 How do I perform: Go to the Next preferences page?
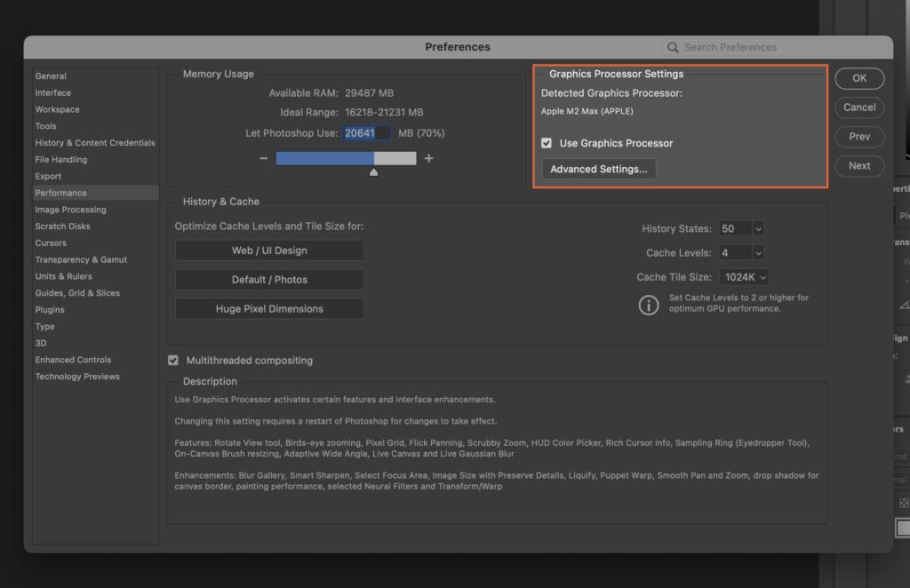click(859, 166)
